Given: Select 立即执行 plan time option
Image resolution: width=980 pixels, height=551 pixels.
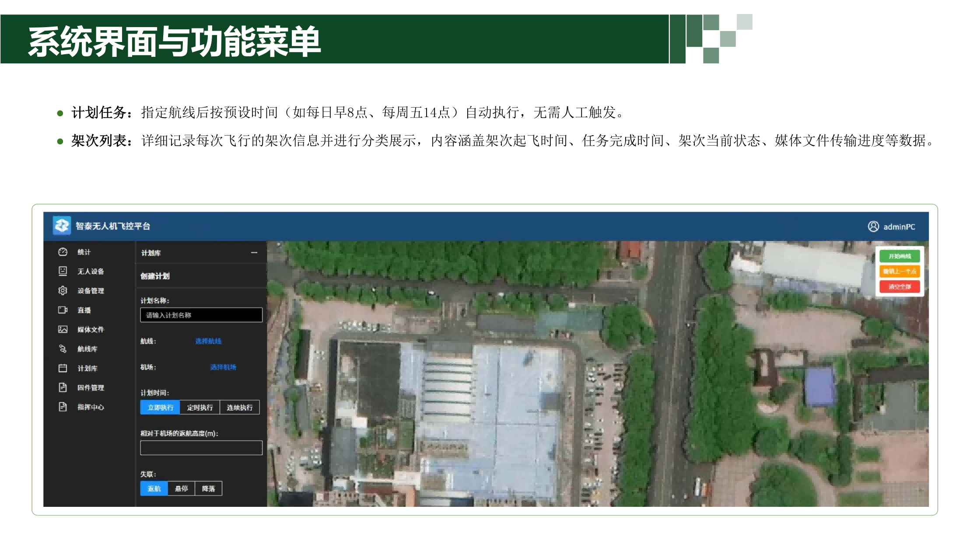Looking at the screenshot, I should tap(160, 408).
